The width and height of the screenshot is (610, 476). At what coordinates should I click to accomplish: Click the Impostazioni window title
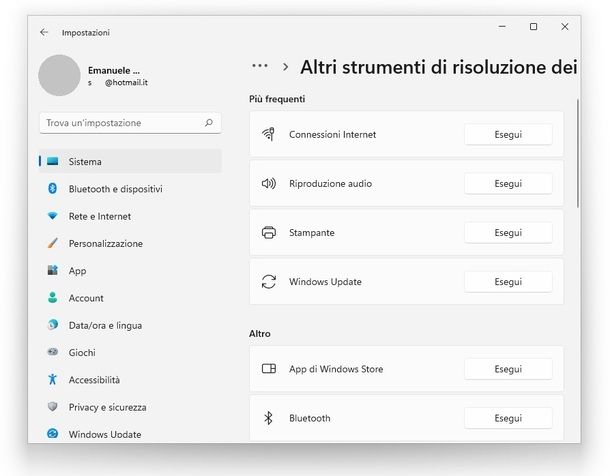[x=86, y=33]
